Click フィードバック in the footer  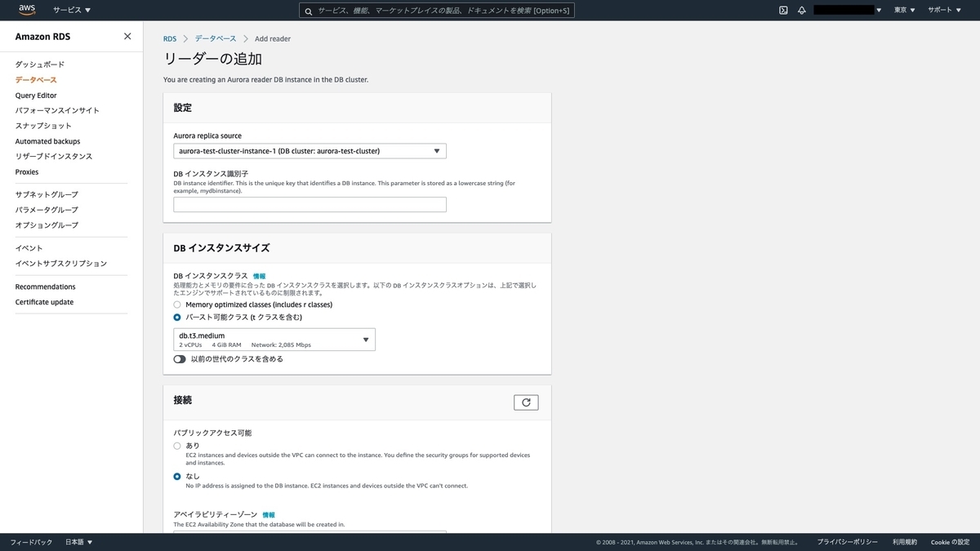click(x=31, y=542)
